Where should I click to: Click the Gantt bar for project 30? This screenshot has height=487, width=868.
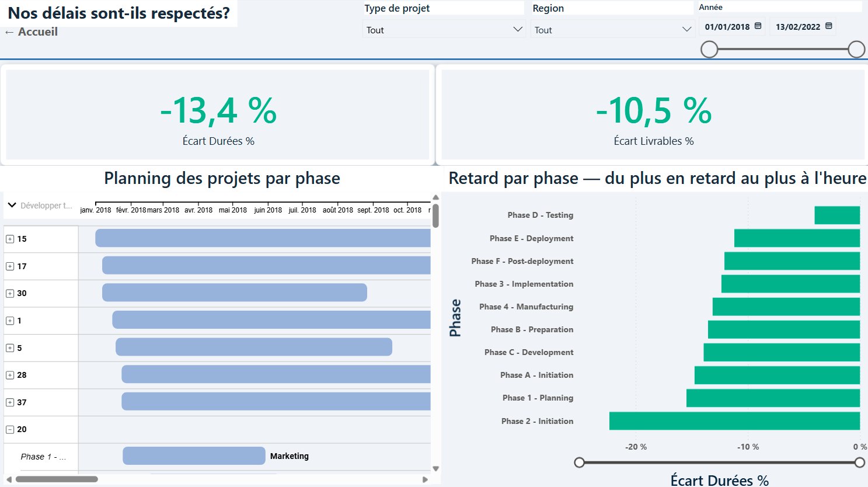pyautogui.click(x=235, y=293)
